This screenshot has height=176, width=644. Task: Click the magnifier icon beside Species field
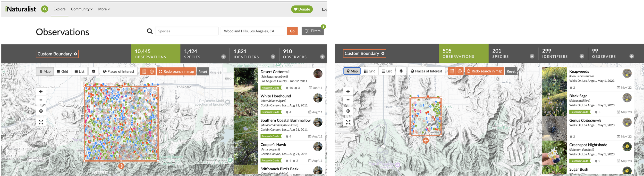(x=149, y=31)
